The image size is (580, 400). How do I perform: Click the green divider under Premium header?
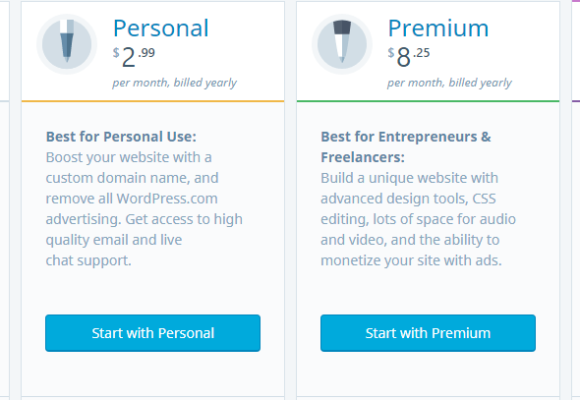(x=428, y=101)
